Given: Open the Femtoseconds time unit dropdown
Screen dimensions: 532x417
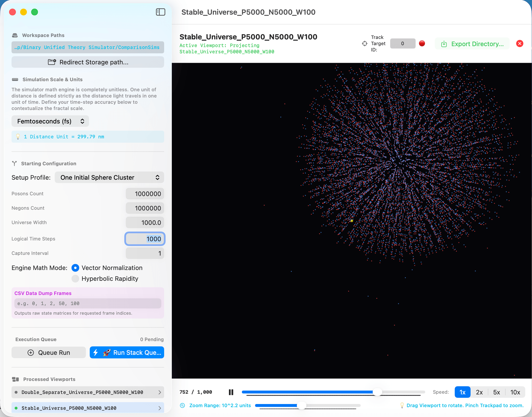Looking at the screenshot, I should pos(50,121).
